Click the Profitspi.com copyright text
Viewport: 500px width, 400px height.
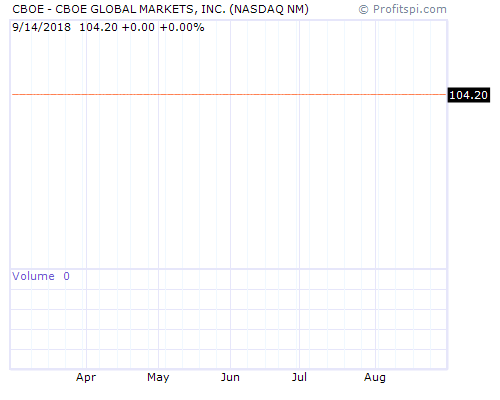coord(403,9)
